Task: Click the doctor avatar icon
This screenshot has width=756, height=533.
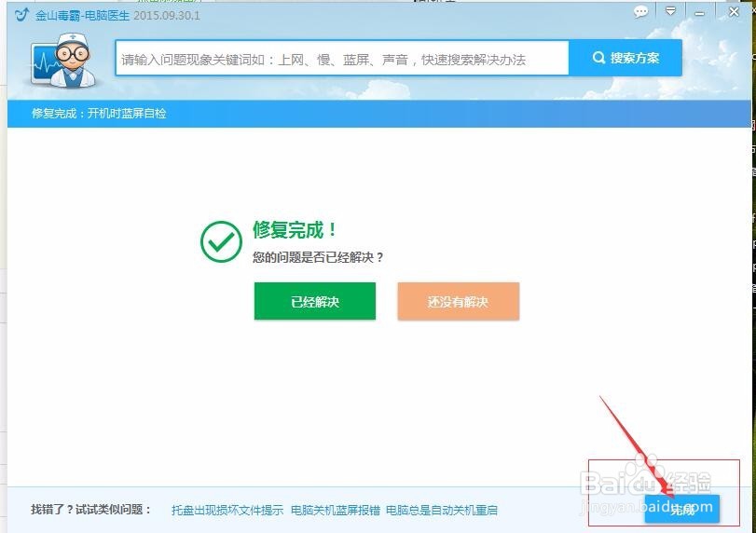Action: pos(65,61)
